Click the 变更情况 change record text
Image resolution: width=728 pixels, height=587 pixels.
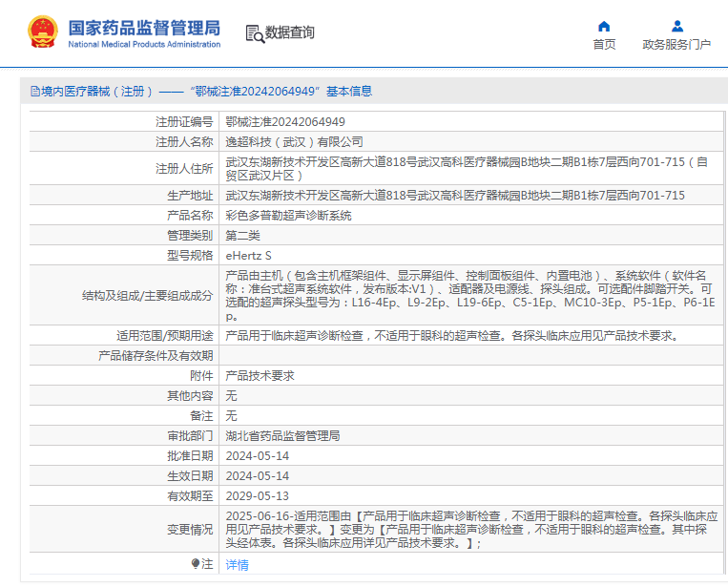471,530
